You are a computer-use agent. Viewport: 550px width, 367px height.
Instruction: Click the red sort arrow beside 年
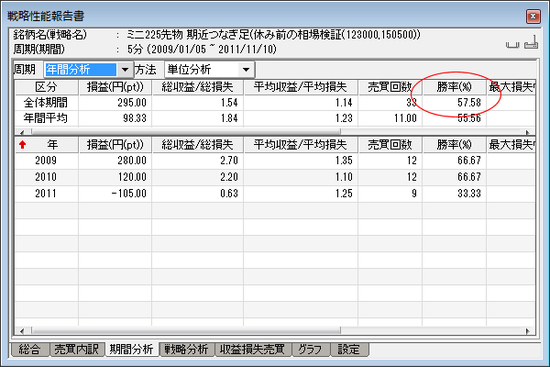22,145
